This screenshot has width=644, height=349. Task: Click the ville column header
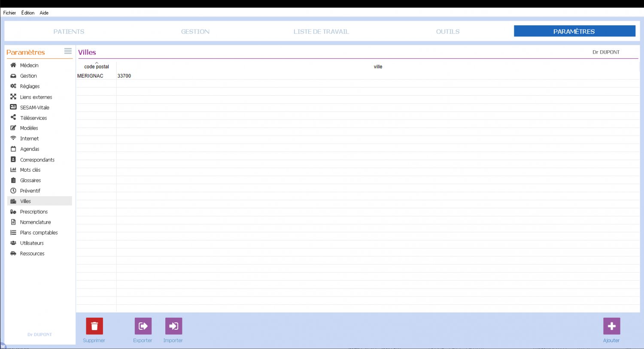[378, 67]
